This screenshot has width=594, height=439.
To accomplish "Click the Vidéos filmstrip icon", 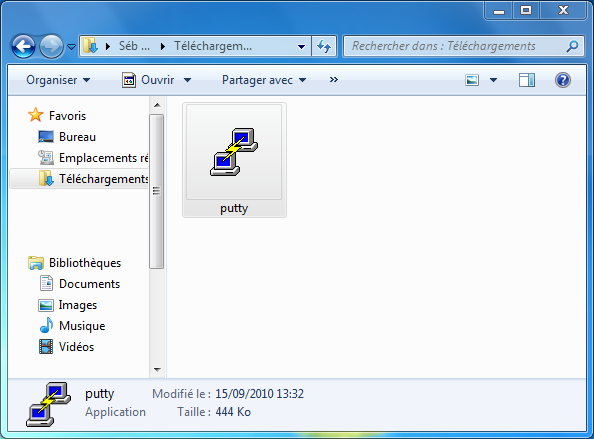I will coord(46,347).
